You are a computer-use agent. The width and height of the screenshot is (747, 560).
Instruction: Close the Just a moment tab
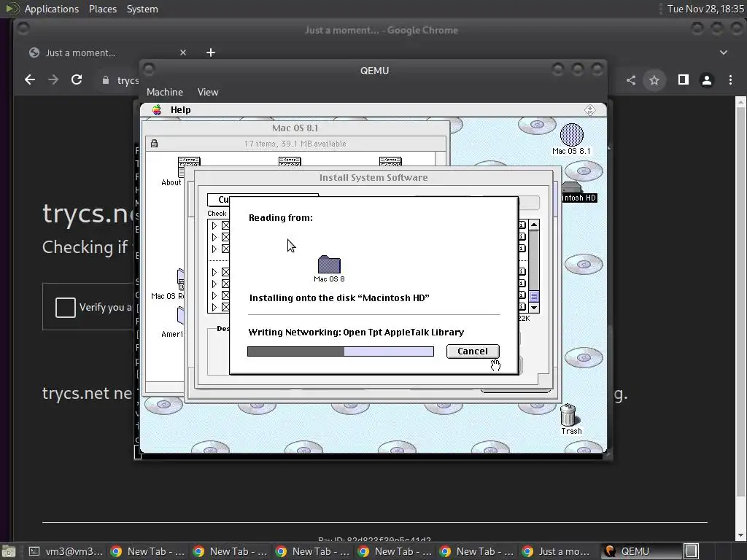(183, 52)
